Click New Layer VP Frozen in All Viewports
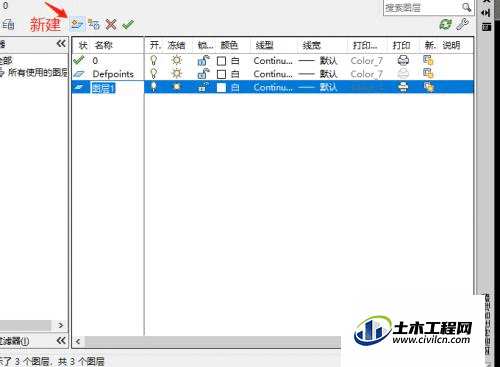This screenshot has width=500, height=367. [x=94, y=24]
